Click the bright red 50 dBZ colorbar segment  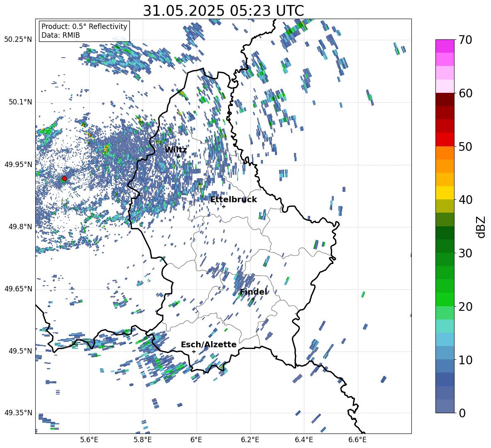point(445,140)
